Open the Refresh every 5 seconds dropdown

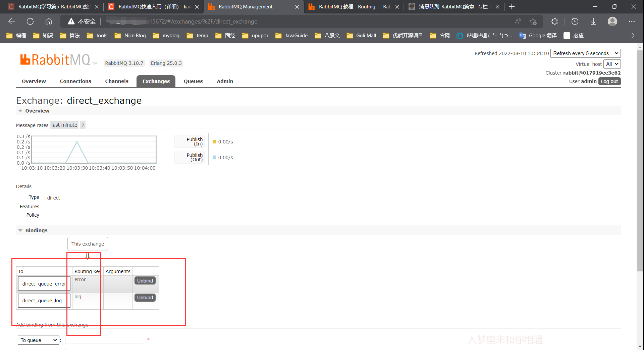[x=585, y=53]
